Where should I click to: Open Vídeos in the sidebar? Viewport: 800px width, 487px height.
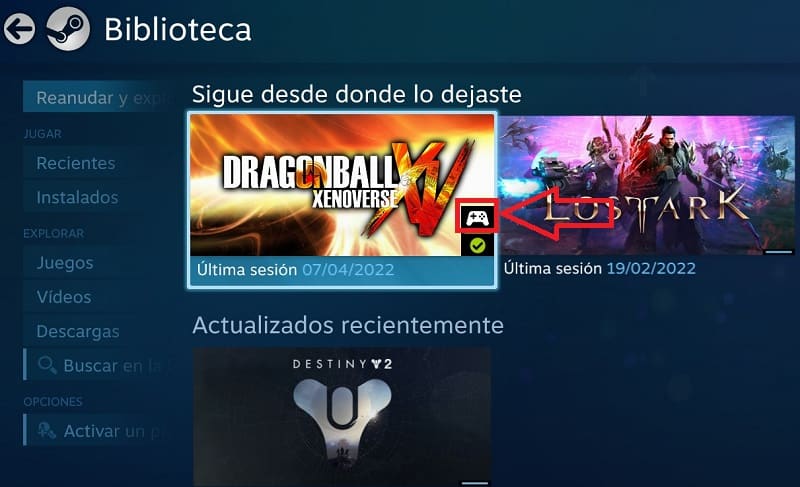pos(98,297)
